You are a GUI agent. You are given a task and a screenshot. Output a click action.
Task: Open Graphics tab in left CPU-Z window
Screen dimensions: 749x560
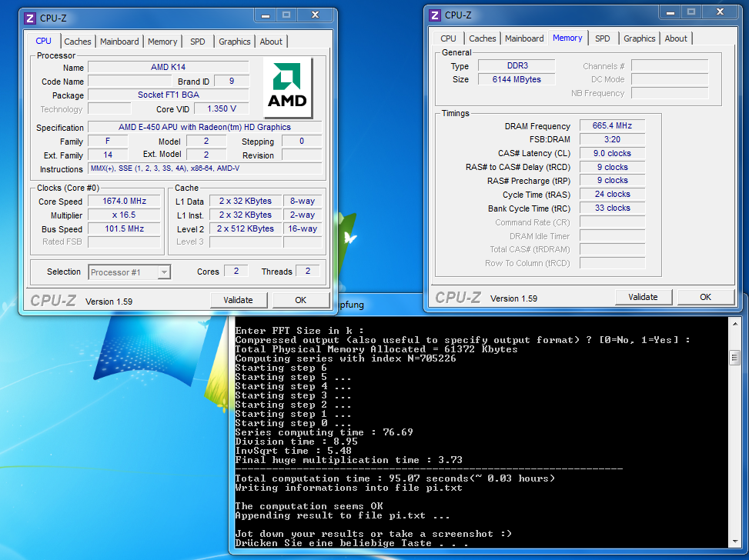click(235, 42)
